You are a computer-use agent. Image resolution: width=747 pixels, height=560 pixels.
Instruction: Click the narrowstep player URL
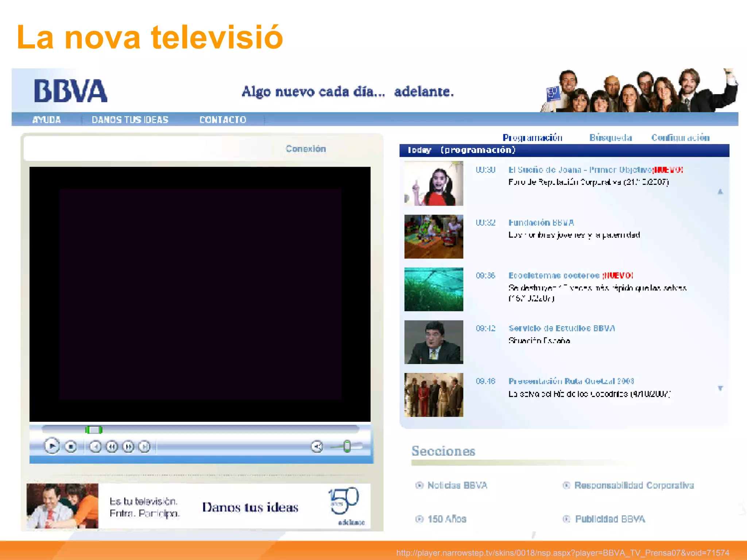pyautogui.click(x=563, y=553)
